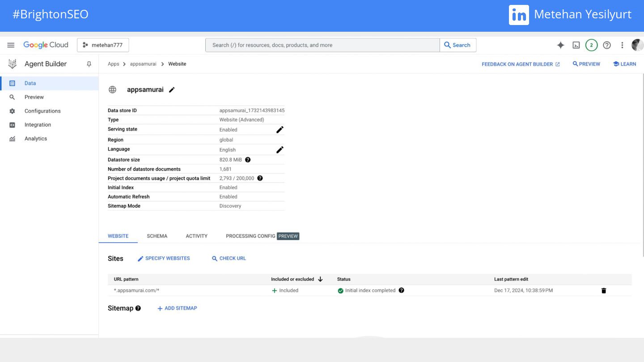
Task: Switch to the Website tab
Action: (x=118, y=236)
